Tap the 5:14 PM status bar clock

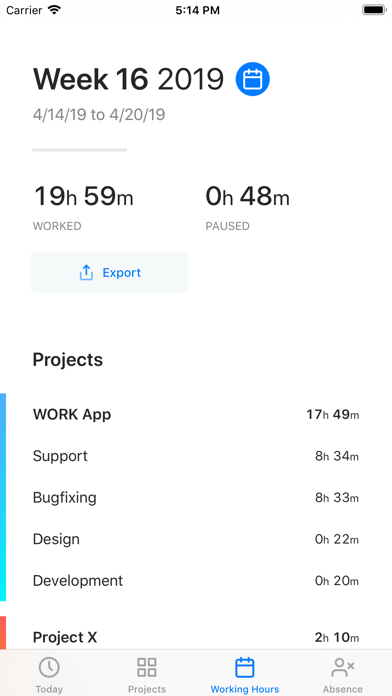point(197,10)
